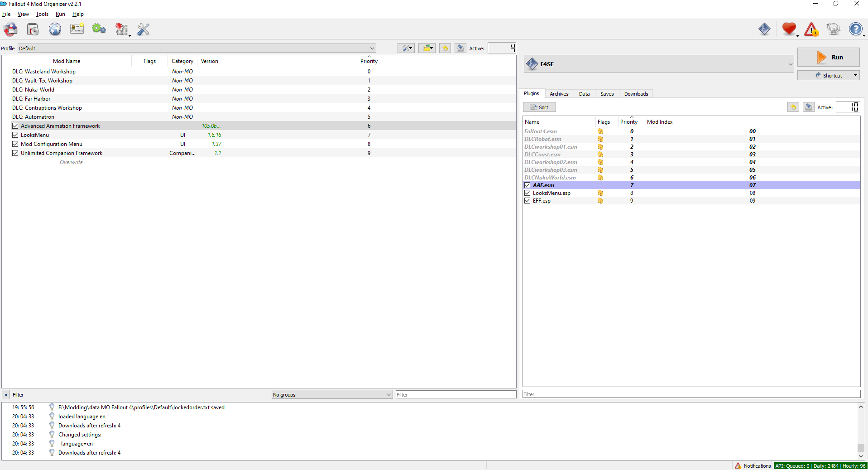Click the flag icon for EFF.esp
Viewport: 868px width, 470px height.
point(600,201)
